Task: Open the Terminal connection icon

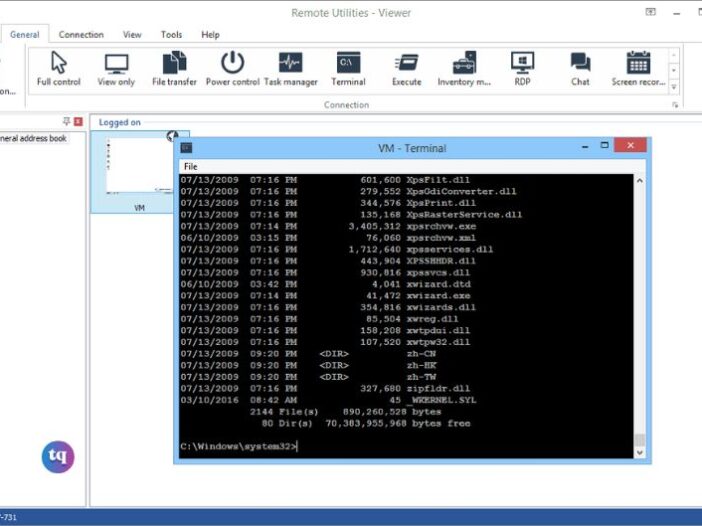Action: pos(348,69)
